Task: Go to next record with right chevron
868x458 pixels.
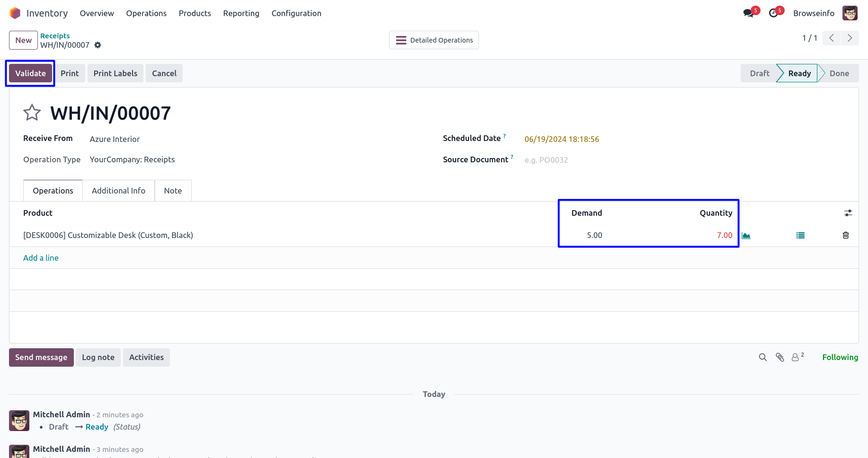Action: click(x=850, y=38)
